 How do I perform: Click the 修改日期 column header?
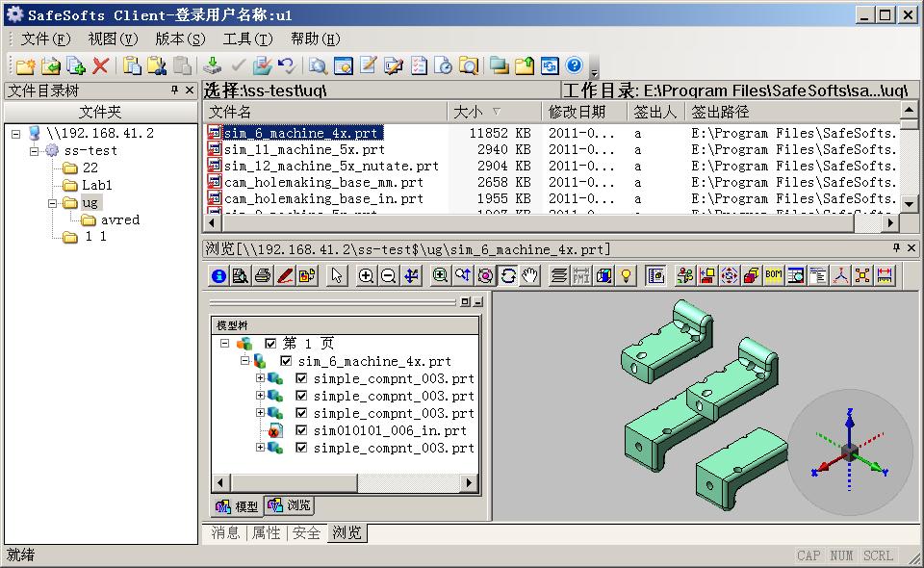click(x=583, y=112)
